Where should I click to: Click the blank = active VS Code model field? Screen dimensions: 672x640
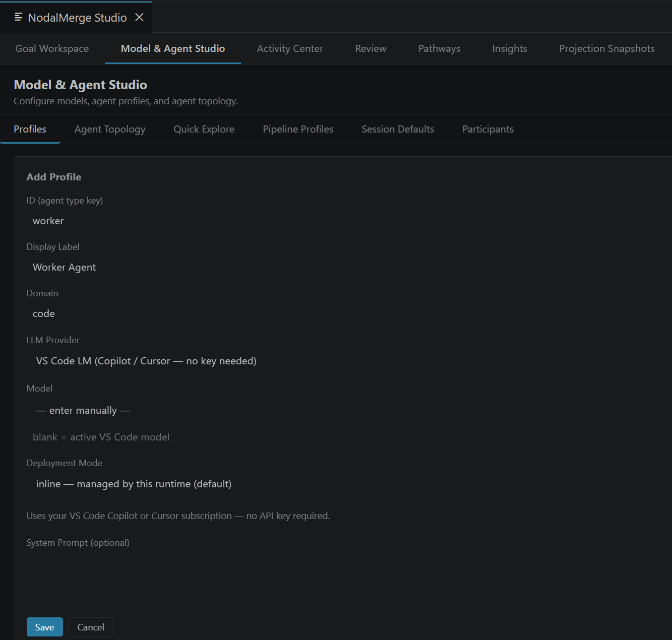point(349,437)
